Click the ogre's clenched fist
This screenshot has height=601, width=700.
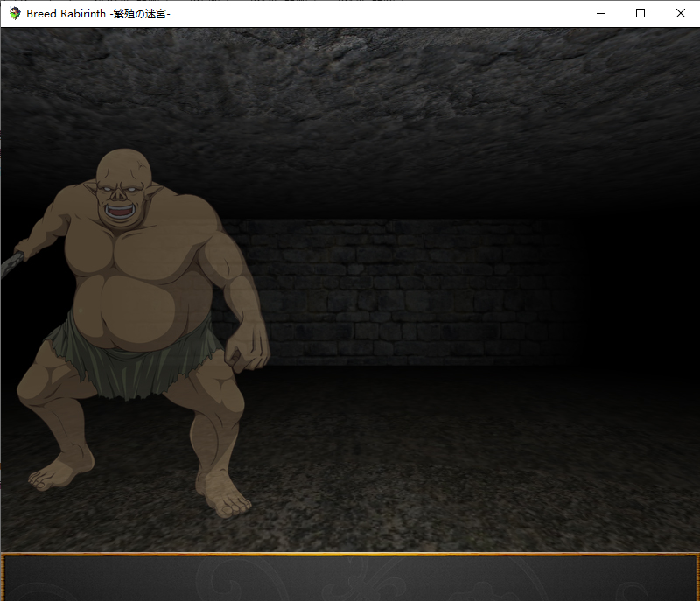tap(247, 350)
